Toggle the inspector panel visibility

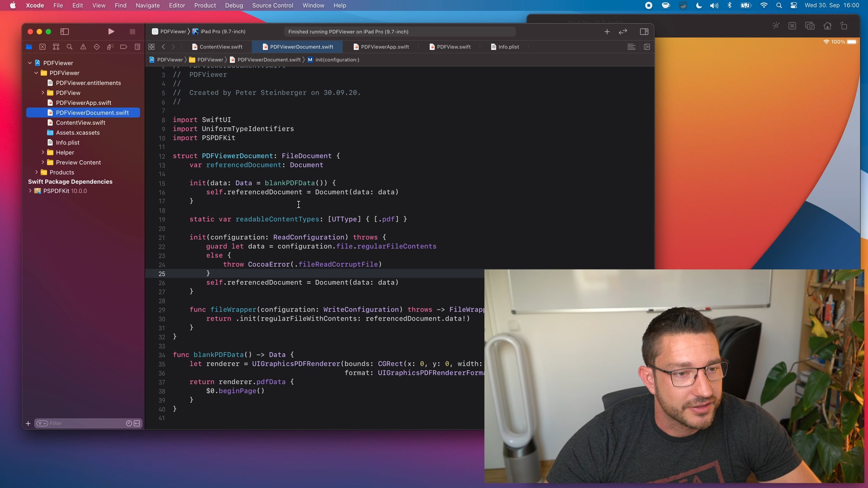644,32
